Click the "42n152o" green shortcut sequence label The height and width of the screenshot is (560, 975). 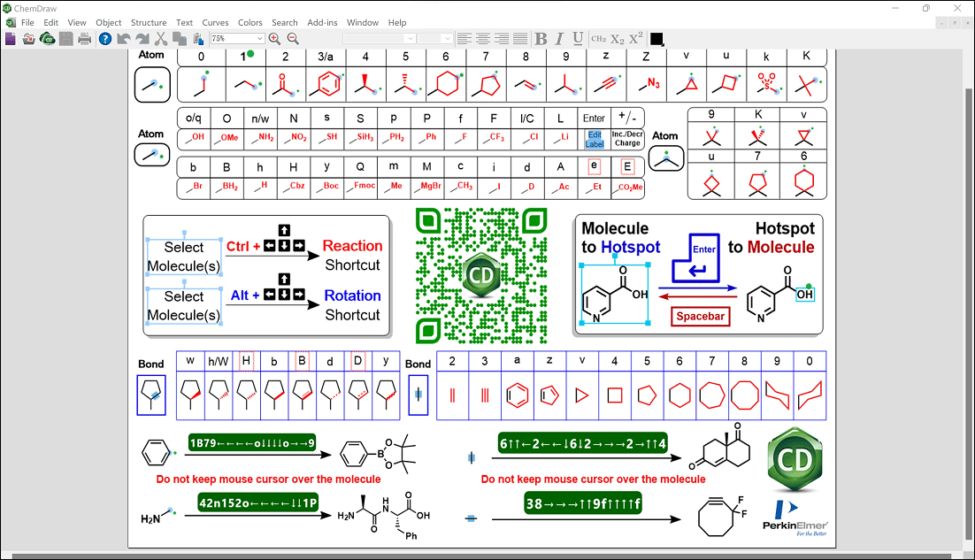[x=258, y=502]
